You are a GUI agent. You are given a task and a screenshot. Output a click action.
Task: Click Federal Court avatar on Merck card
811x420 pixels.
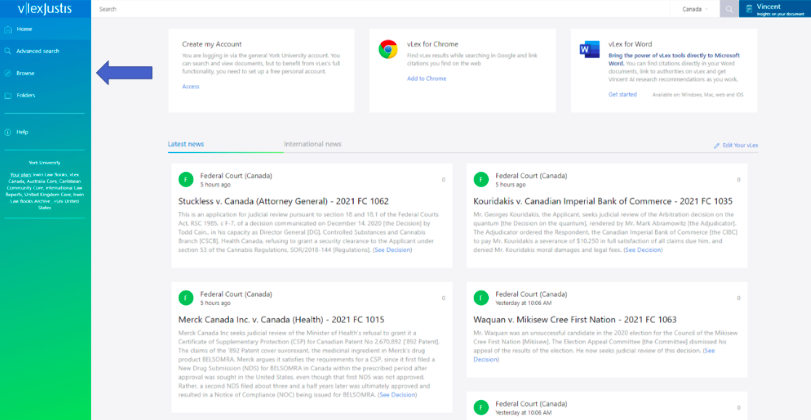point(186,298)
